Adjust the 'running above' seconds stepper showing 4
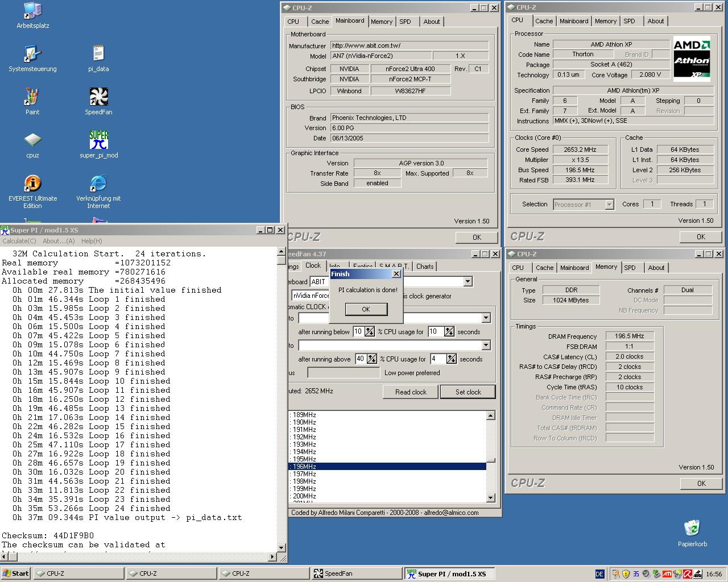Viewport: 728px width, 582px height. click(452, 359)
